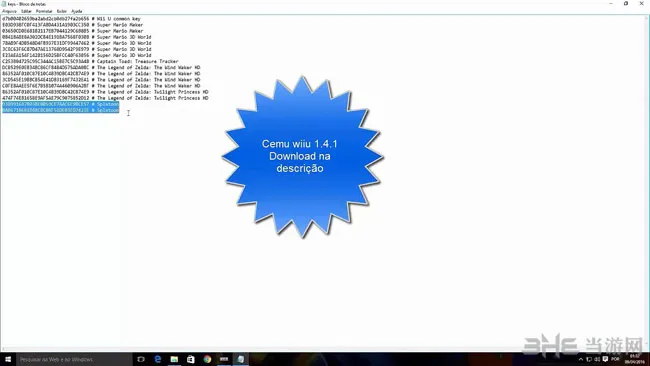Focus the Windows taskbar search field
The image size is (650, 366).
(x=74, y=359)
